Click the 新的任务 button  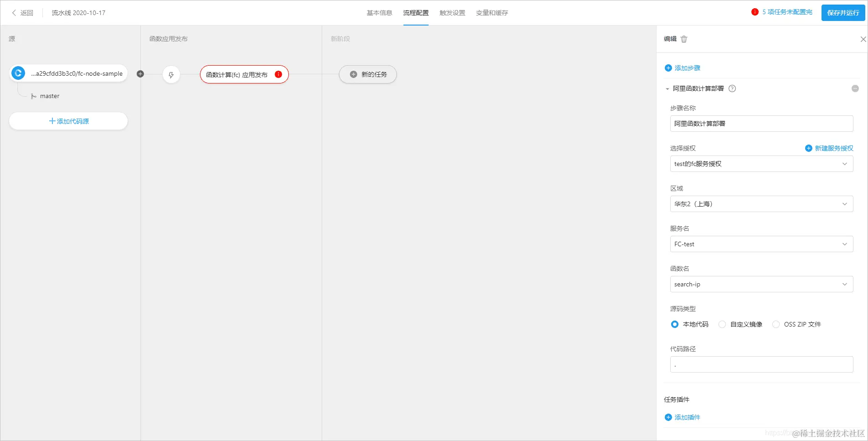point(368,74)
